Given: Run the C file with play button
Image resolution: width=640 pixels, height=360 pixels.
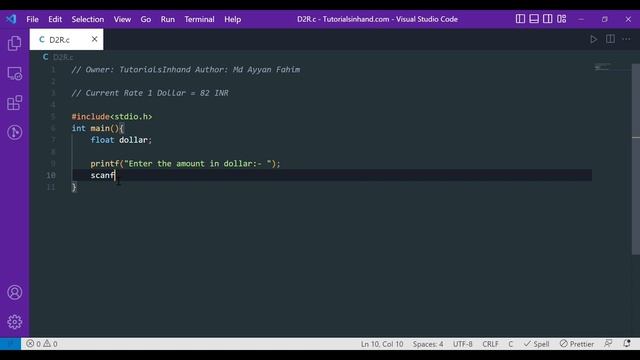Looking at the screenshot, I should tap(593, 39).
